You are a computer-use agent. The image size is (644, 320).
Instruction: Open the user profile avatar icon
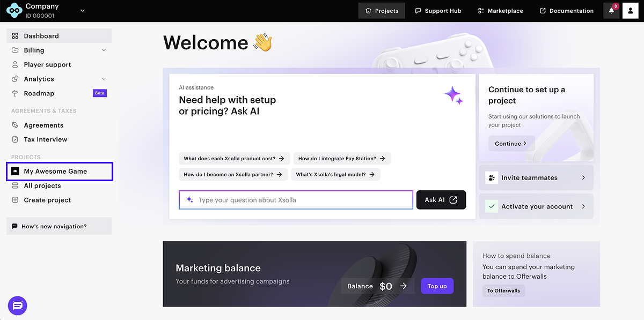coord(630,11)
